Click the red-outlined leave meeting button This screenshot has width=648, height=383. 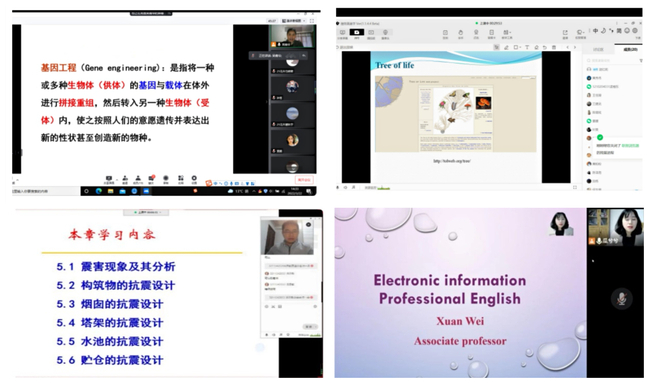tap(304, 180)
